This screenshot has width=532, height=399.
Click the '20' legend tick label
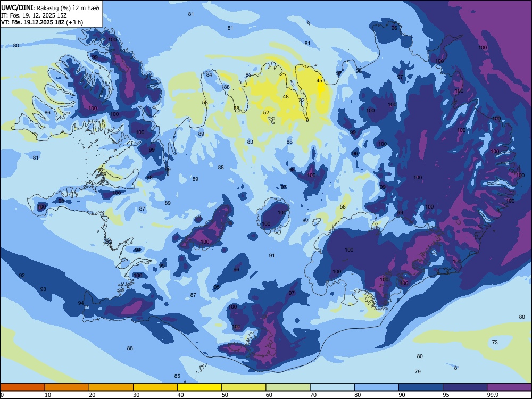[x=92, y=395]
